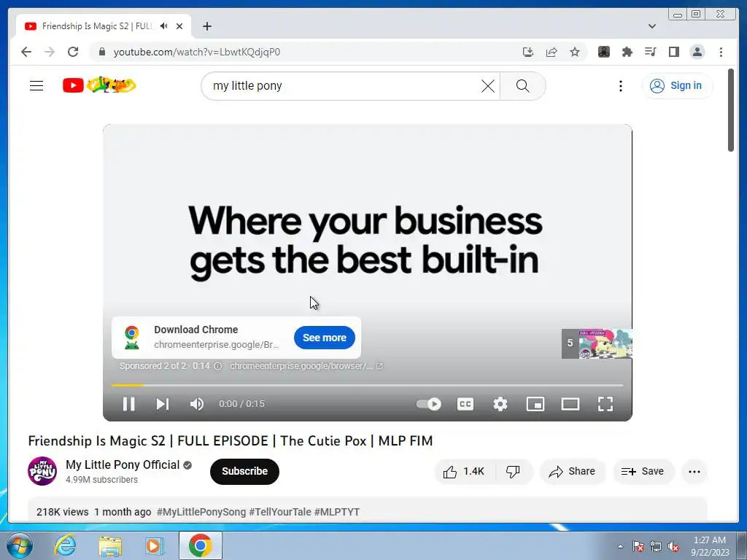Viewport: 747px width, 560px height.
Task: Go to YouTube home via logo
Action: (99, 85)
